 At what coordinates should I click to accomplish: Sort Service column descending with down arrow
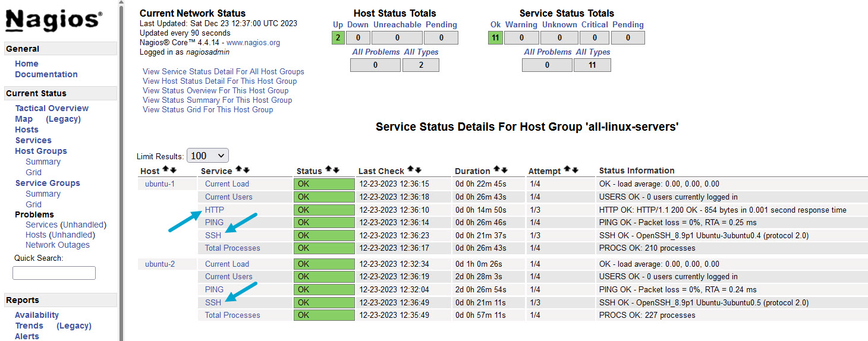point(246,170)
